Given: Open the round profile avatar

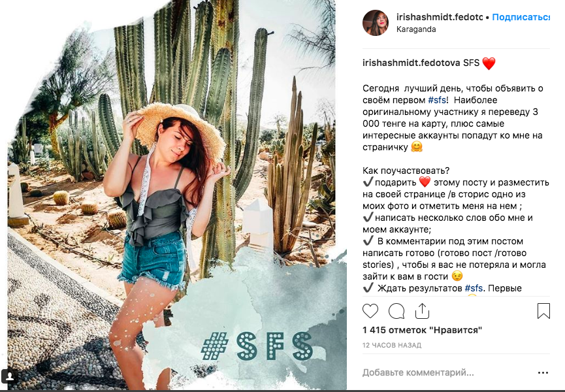Looking at the screenshot, I should (x=376, y=23).
